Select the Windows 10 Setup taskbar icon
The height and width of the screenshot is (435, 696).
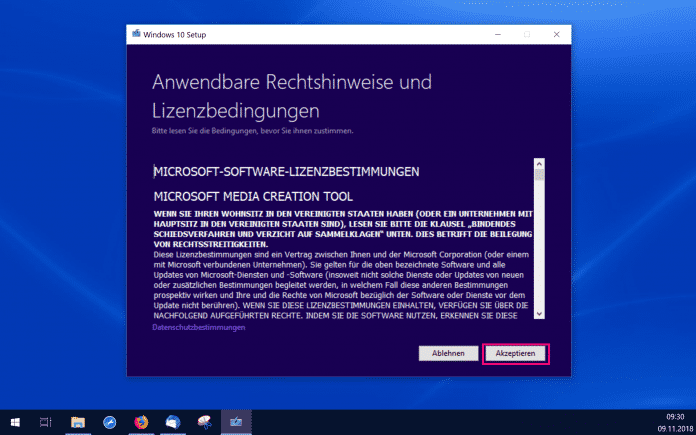237,422
